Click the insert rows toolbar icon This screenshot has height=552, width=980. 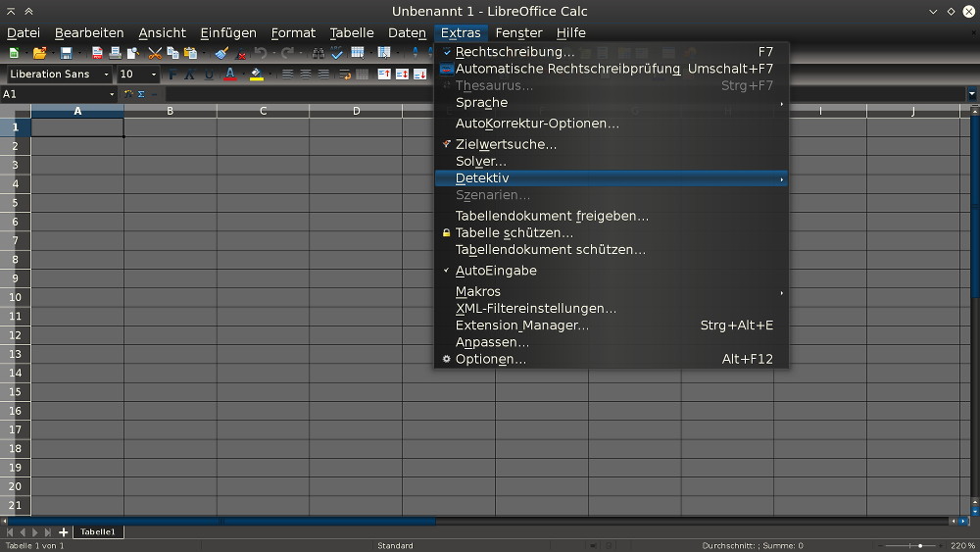[x=358, y=53]
